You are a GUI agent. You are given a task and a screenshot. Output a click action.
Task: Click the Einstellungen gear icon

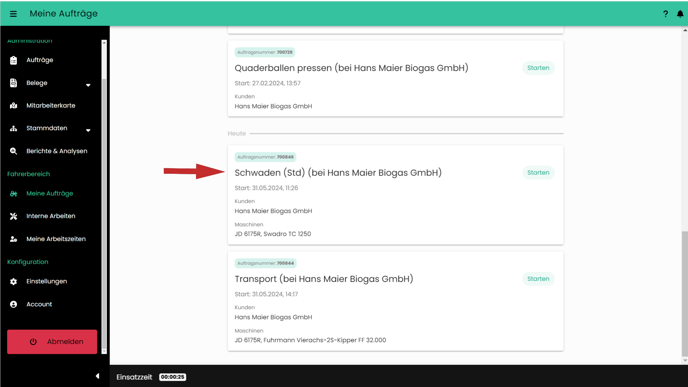14,282
